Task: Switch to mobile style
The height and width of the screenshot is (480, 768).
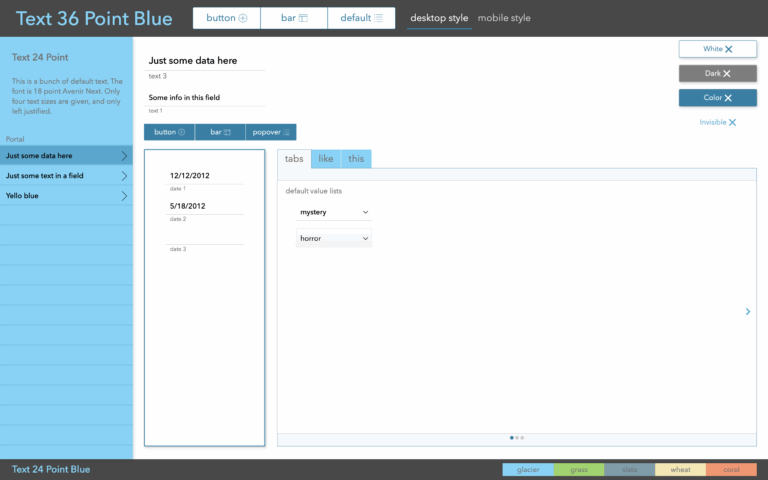Action: (504, 18)
